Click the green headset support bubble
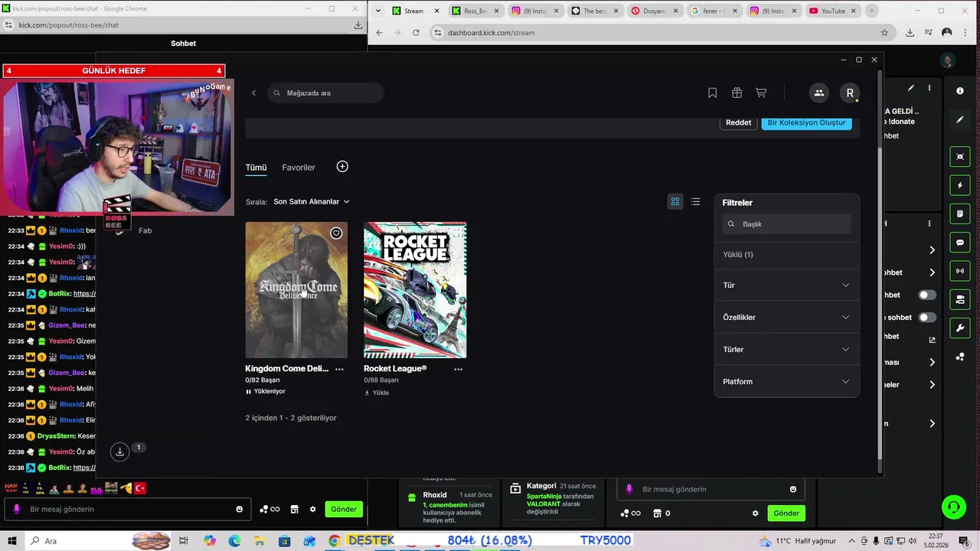 coord(954,507)
